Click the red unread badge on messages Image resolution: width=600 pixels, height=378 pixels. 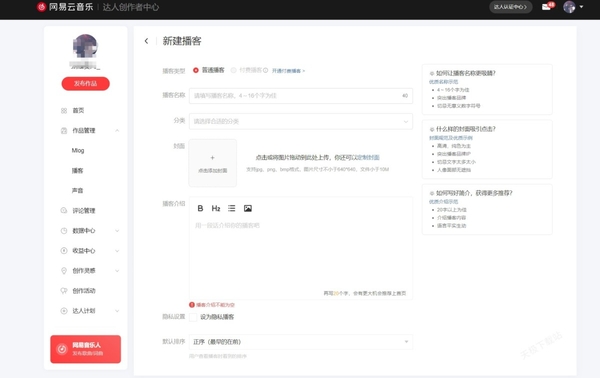coord(551,4)
